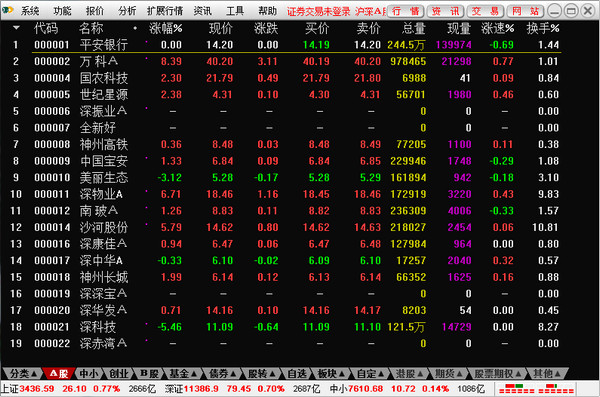Select stock row 沙河股份
Screen dimensions: 600x397
coord(285,227)
